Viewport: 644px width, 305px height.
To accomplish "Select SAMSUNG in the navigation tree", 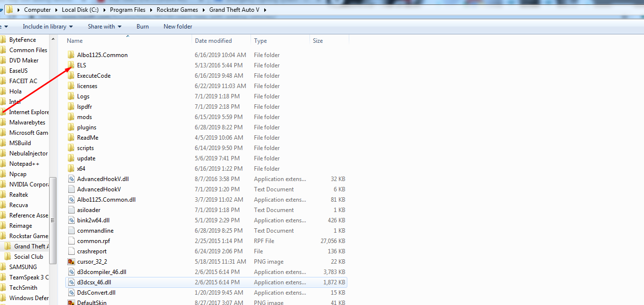I will pos(23,267).
